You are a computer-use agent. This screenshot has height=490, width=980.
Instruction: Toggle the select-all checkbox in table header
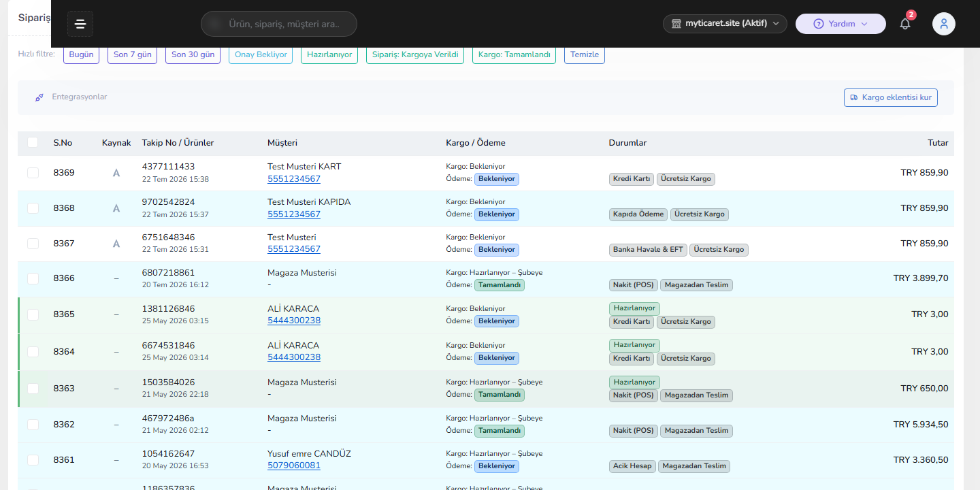[x=33, y=143]
